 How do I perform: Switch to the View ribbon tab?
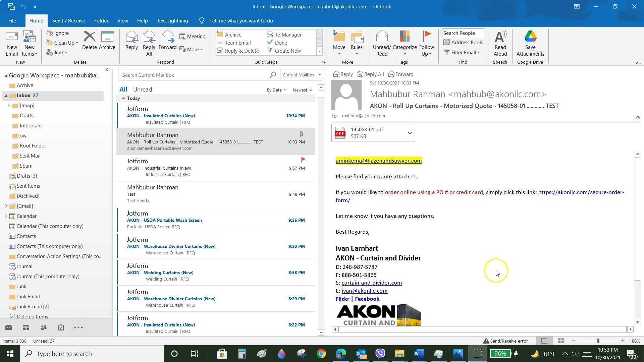point(122,20)
